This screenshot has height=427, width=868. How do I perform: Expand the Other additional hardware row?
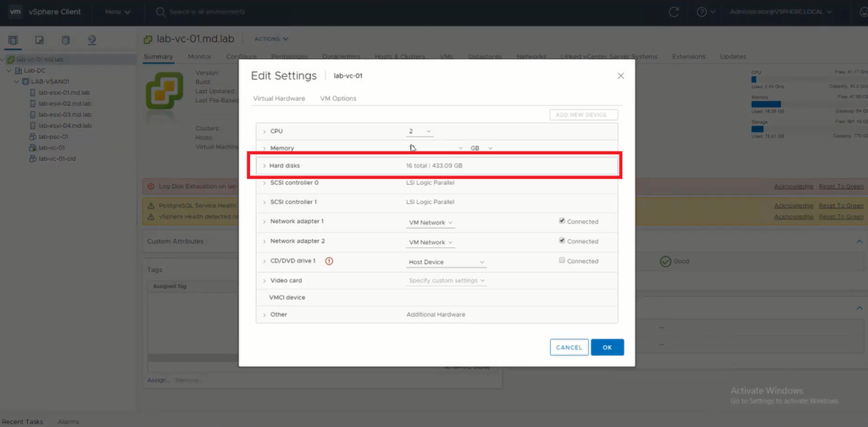(x=264, y=314)
